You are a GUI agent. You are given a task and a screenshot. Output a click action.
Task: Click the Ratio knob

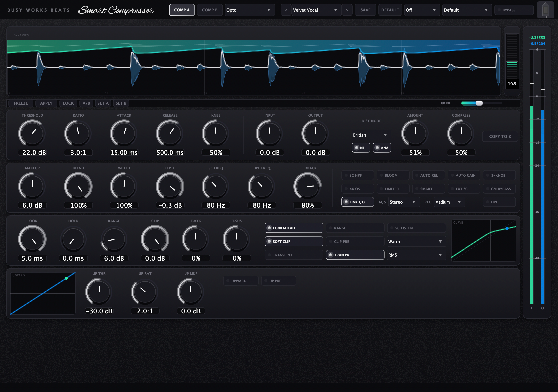78,133
